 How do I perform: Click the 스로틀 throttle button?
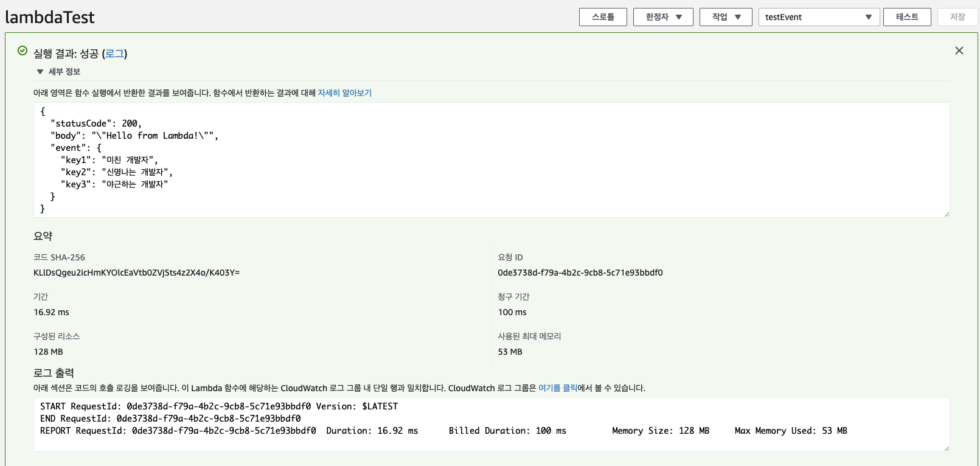click(603, 17)
